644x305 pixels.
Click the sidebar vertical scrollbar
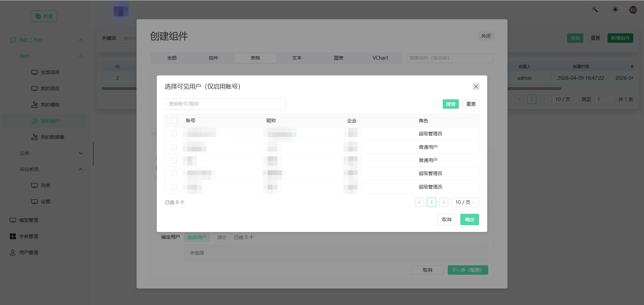coord(93,154)
